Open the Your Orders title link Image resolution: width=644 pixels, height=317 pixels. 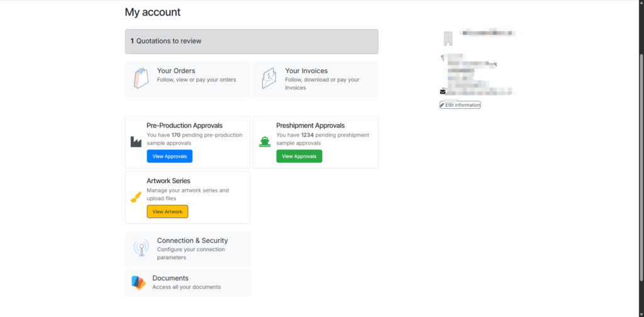176,71
